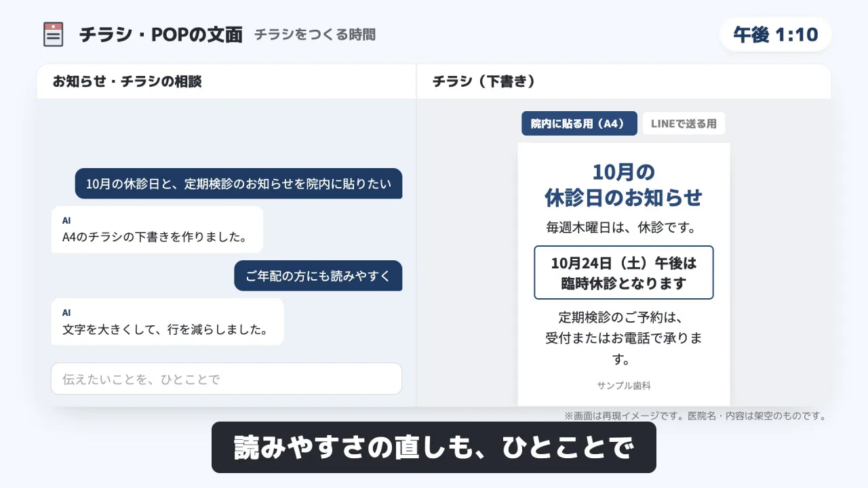Select the message 10月の休診日と、定期検診のお知らせを院内に貼りたい

coord(239,184)
